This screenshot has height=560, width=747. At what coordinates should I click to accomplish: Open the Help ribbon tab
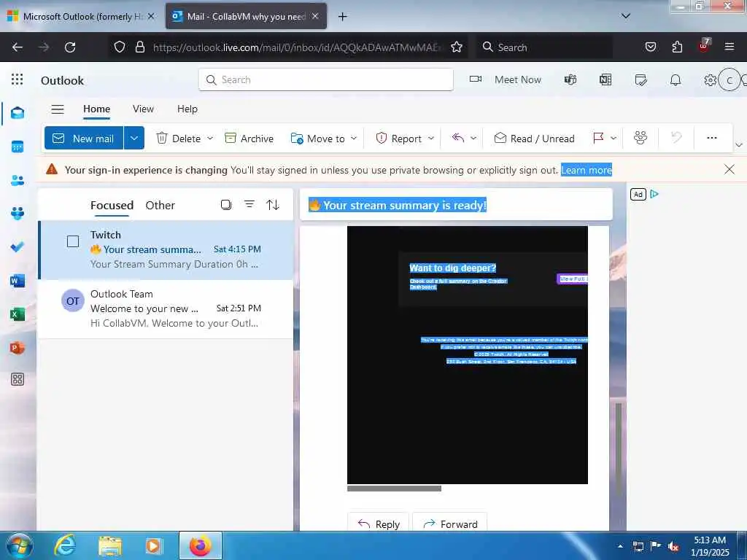(187, 109)
